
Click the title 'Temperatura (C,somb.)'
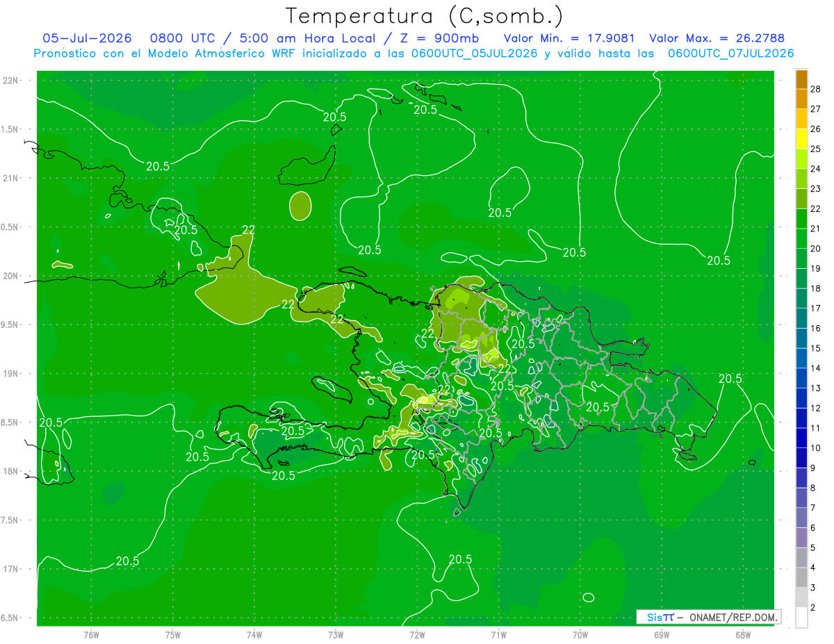click(x=425, y=16)
